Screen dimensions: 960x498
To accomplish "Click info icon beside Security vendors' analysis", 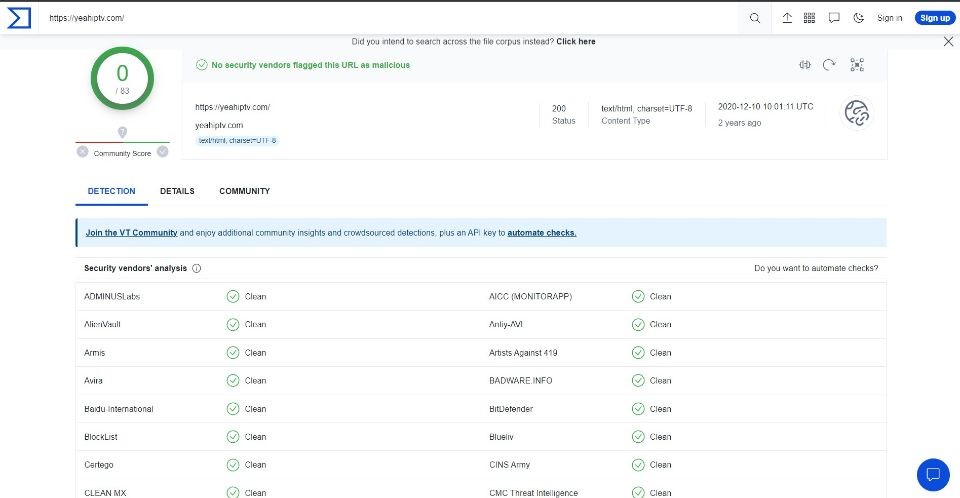I will (x=197, y=268).
